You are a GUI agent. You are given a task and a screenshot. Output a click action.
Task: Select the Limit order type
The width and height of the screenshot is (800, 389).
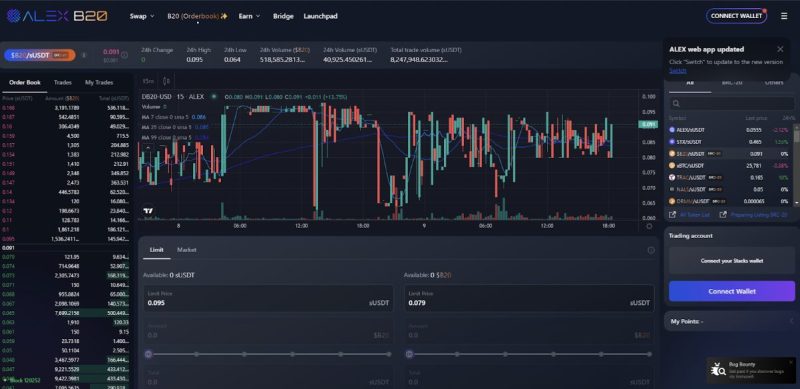(157, 250)
